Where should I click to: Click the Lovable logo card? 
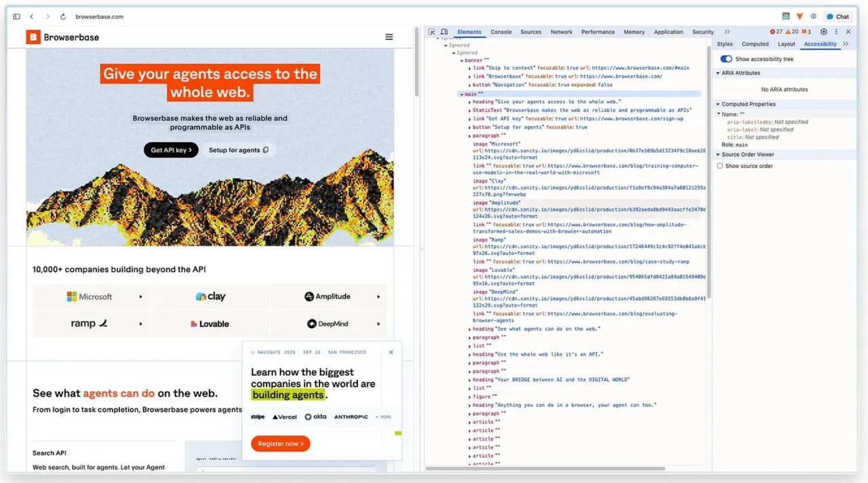tap(210, 324)
